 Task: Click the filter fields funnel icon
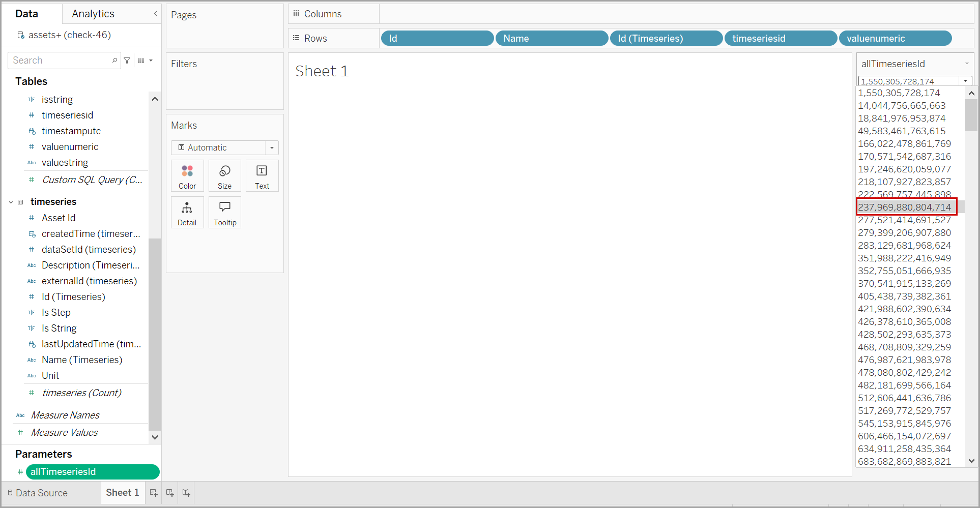pos(127,61)
